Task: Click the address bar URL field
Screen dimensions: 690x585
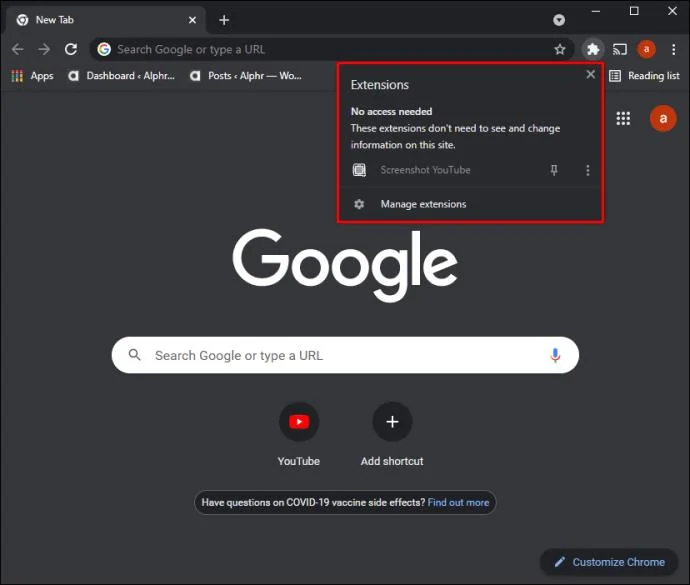Action: coord(331,49)
